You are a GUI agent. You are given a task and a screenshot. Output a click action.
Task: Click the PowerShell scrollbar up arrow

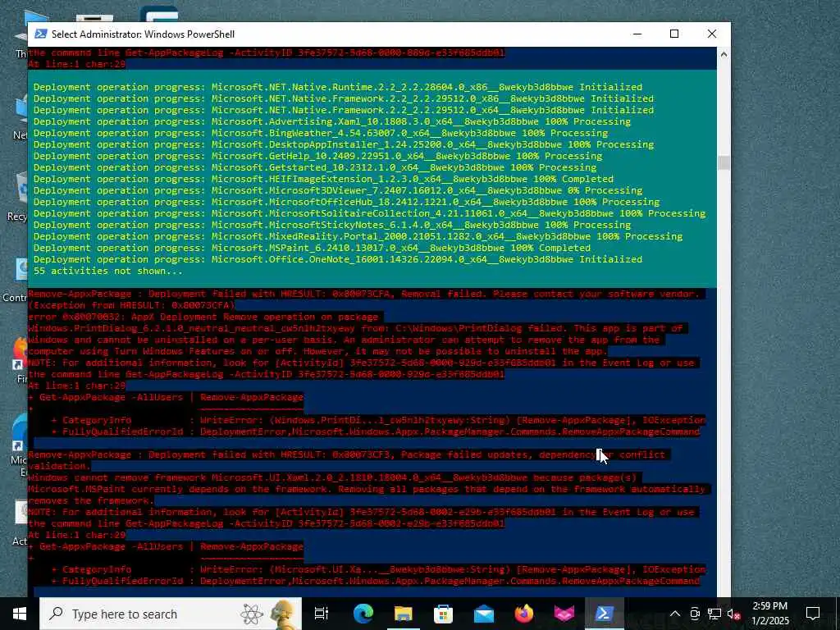click(x=724, y=54)
